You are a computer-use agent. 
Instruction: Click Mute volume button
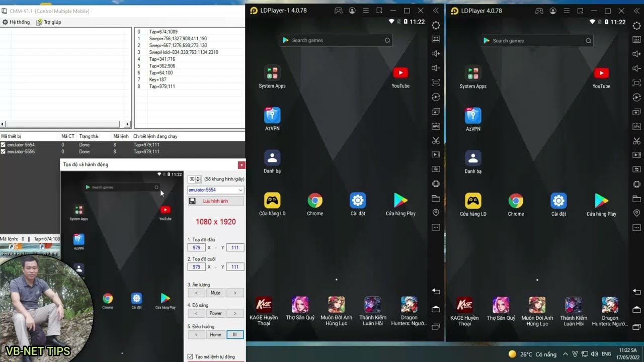tap(215, 293)
